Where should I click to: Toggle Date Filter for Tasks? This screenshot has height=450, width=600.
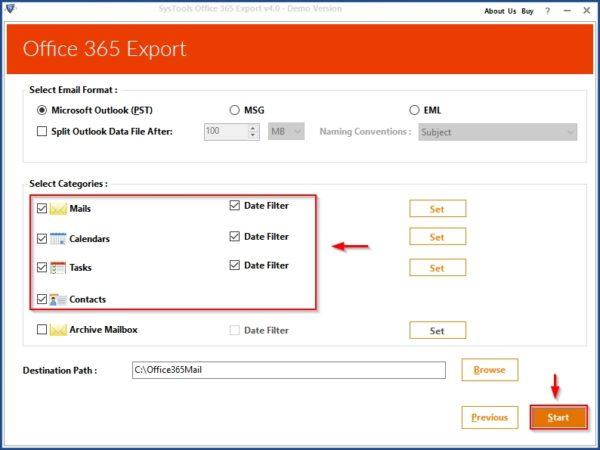tap(235, 265)
